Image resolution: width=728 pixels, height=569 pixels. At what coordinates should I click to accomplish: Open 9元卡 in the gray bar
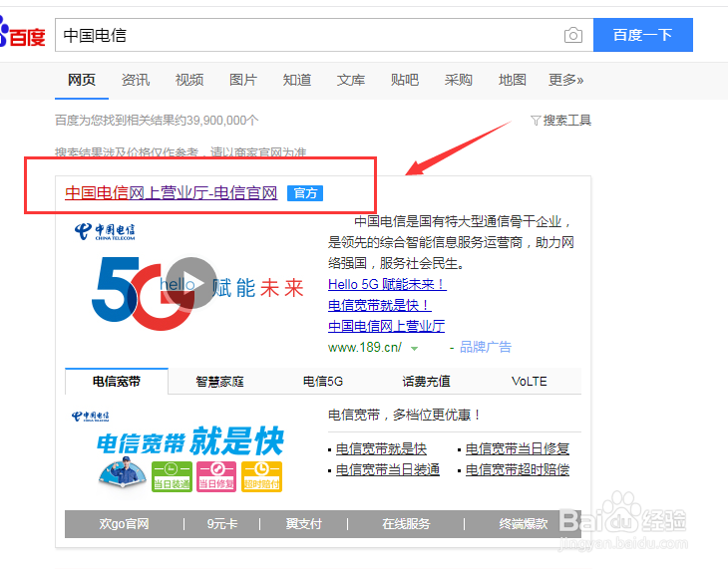click(x=222, y=524)
